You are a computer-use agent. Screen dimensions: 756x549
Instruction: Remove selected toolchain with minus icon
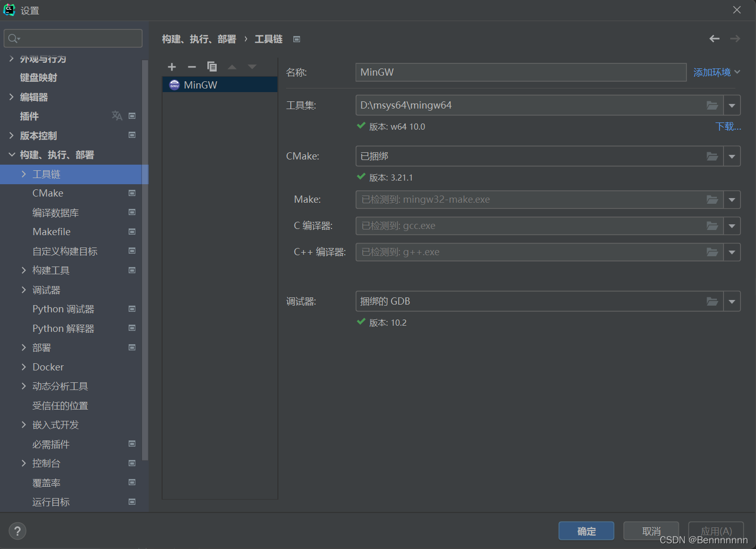coord(192,67)
